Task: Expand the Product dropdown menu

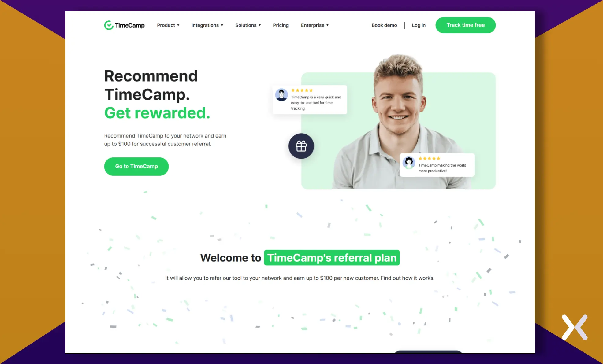Action: coord(168,25)
